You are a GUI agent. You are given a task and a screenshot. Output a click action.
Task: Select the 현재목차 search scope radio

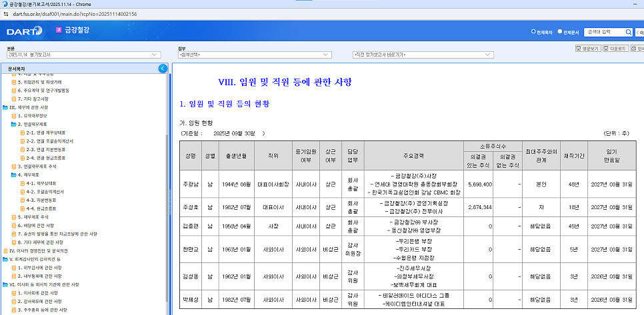coord(533,31)
